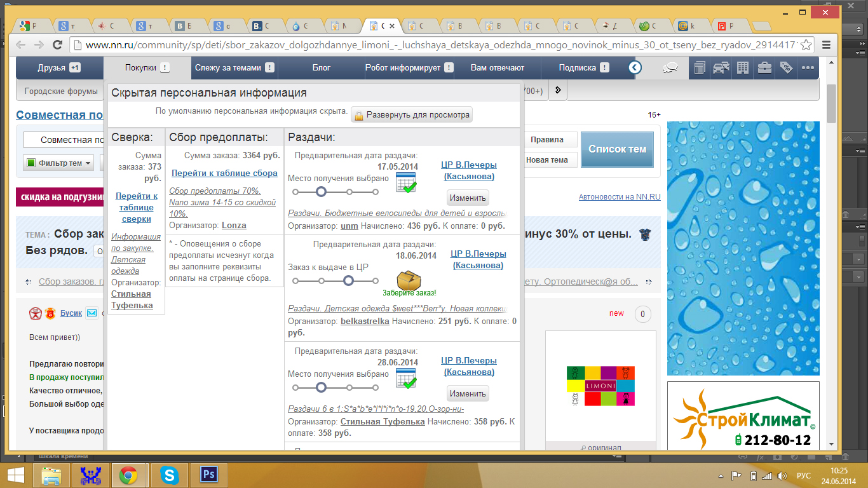Click the envelope icon next to Бусик
This screenshot has width=868, height=488.
[92, 313]
